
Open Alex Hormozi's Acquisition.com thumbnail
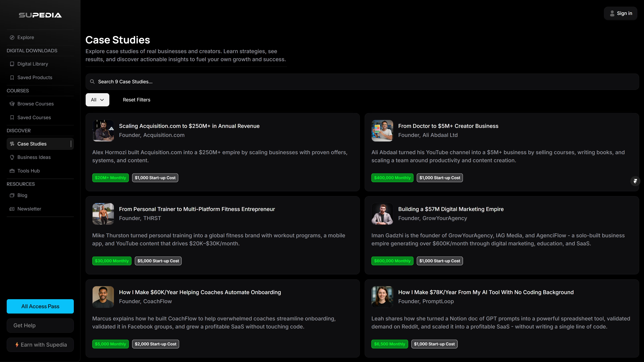pos(103,131)
